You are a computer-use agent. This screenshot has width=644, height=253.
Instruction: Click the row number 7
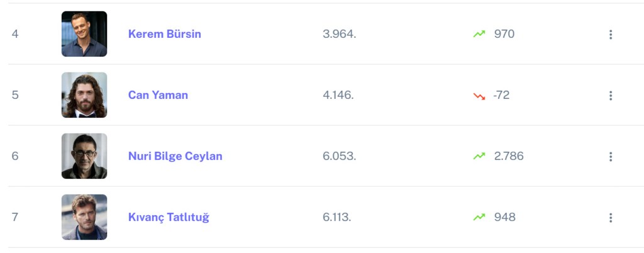tap(15, 217)
